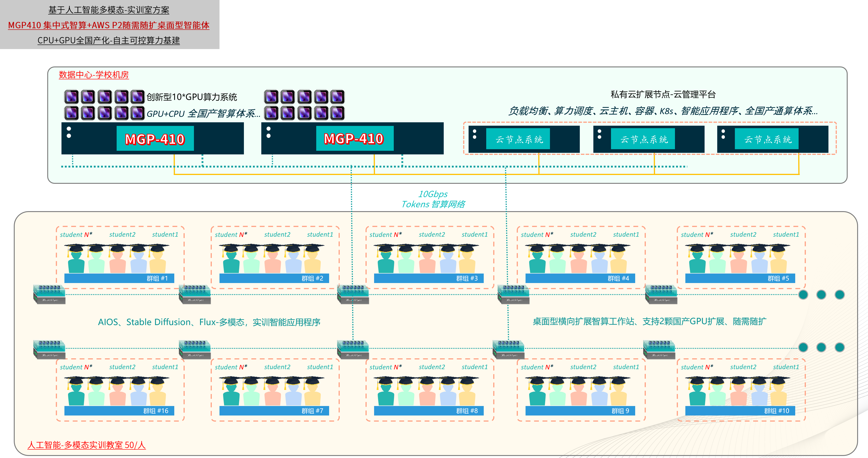Click the first GPU chip icon top-left
The height and width of the screenshot is (458, 868).
[71, 97]
